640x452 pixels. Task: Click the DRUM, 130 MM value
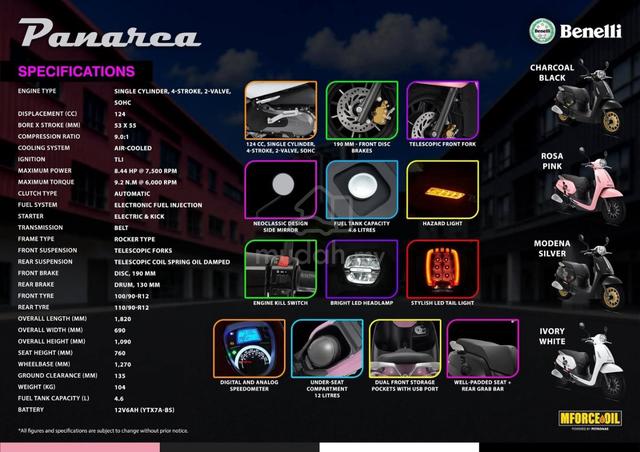pyautogui.click(x=137, y=285)
